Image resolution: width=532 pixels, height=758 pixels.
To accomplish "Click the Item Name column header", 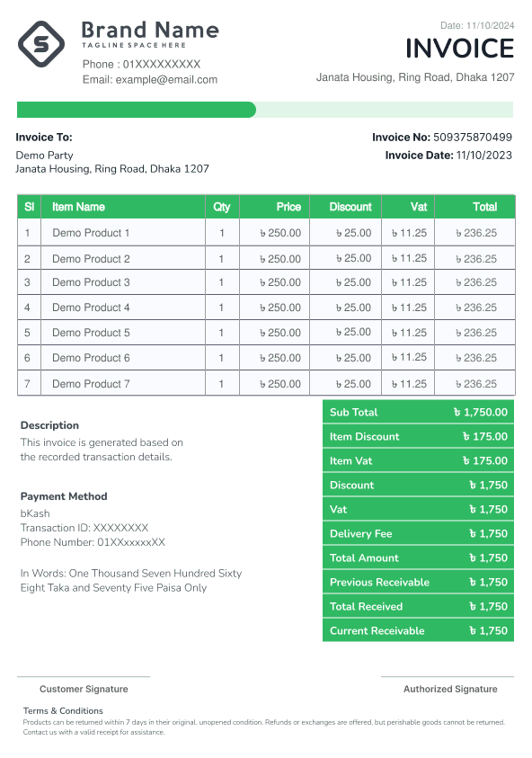I will point(78,207).
